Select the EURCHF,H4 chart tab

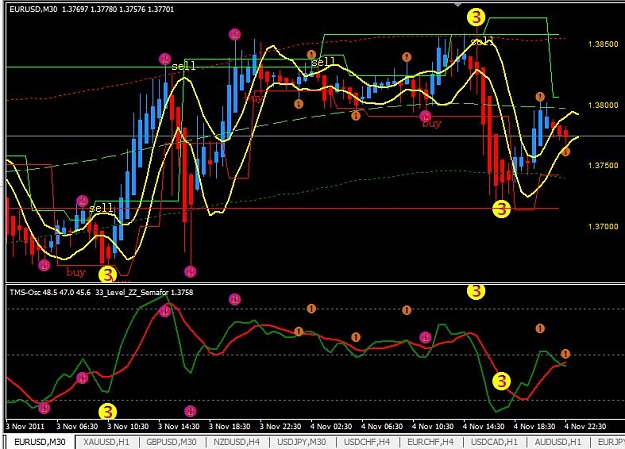click(430, 442)
